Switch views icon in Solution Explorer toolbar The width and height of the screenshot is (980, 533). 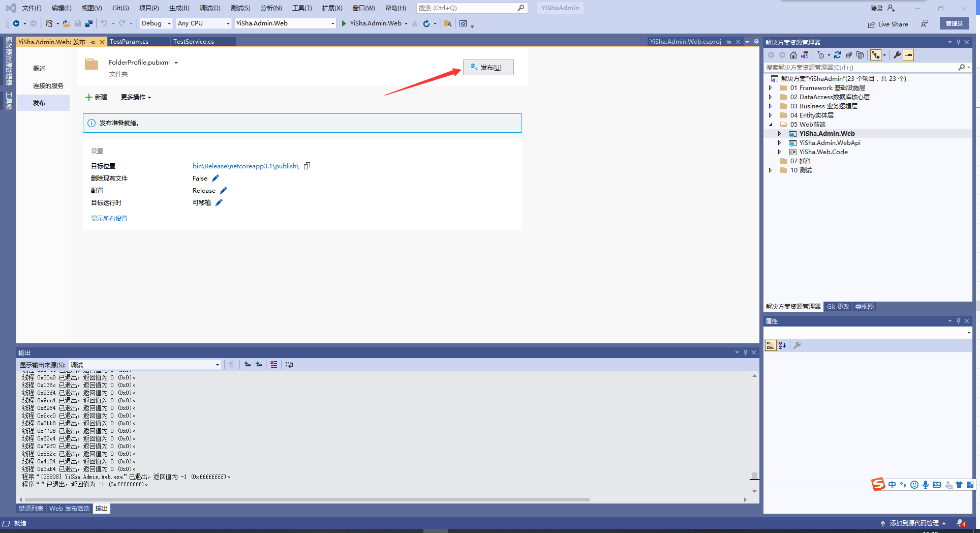805,55
